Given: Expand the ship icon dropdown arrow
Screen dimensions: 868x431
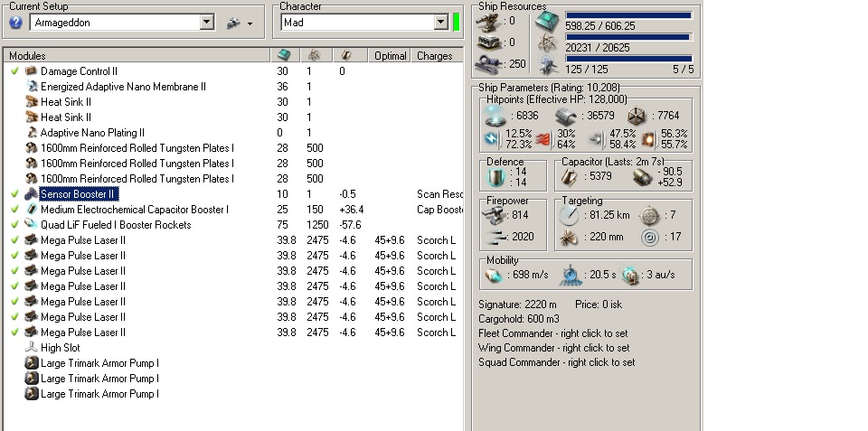Looking at the screenshot, I should click(250, 23).
